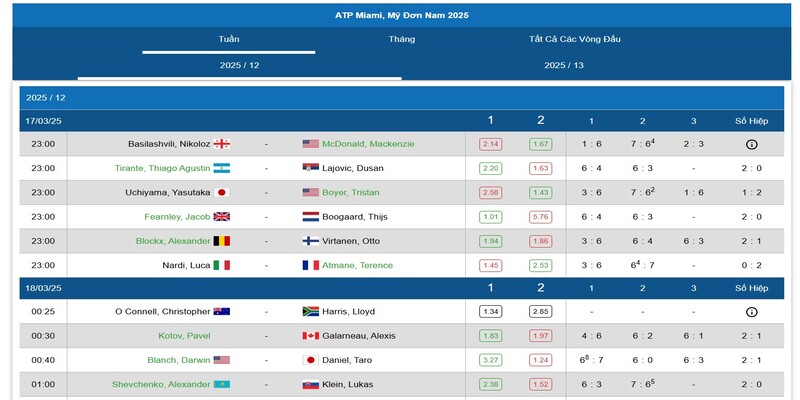
Task: Click odds 1.67 for McDonald
Action: pos(540,144)
